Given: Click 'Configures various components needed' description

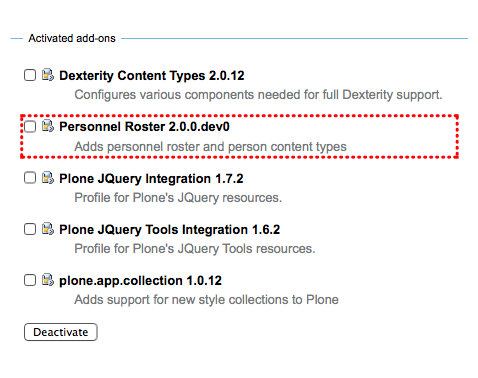Looking at the screenshot, I should (x=258, y=95).
